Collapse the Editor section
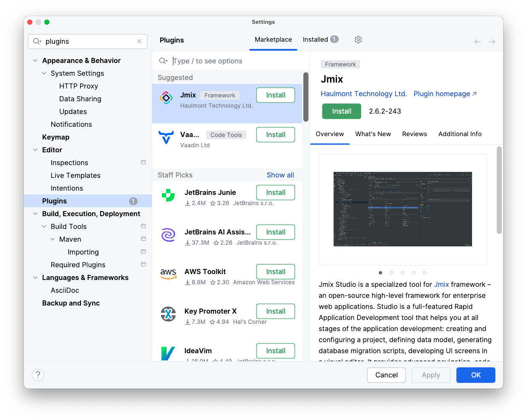Image resolution: width=527 pixels, height=420 pixels. click(x=35, y=150)
